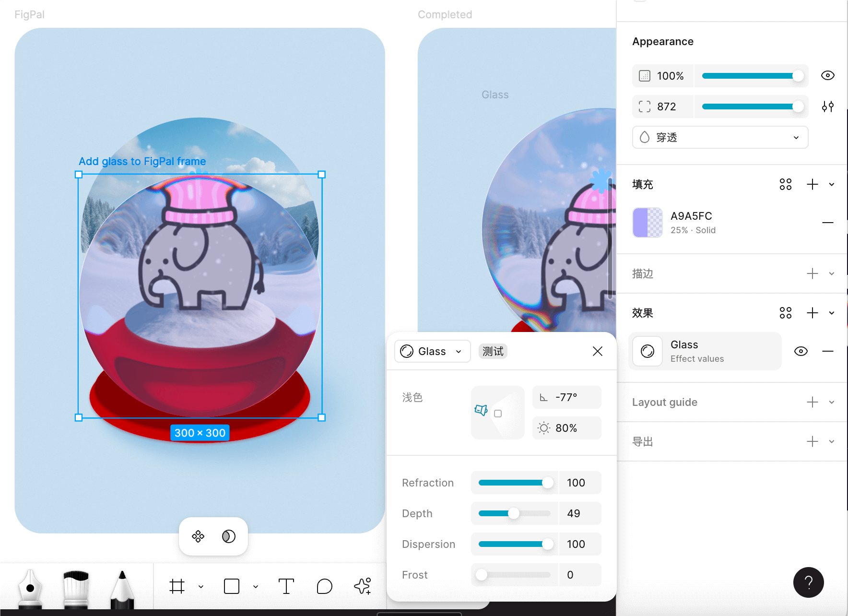Click the styles grid icon in the 填充 section
This screenshot has width=848, height=616.
[x=785, y=184]
